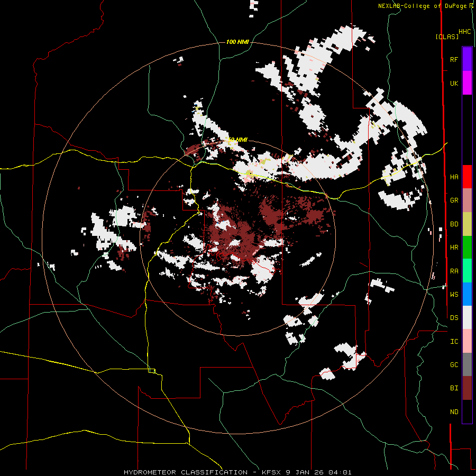Click the DS white legend swatch

coord(467,318)
